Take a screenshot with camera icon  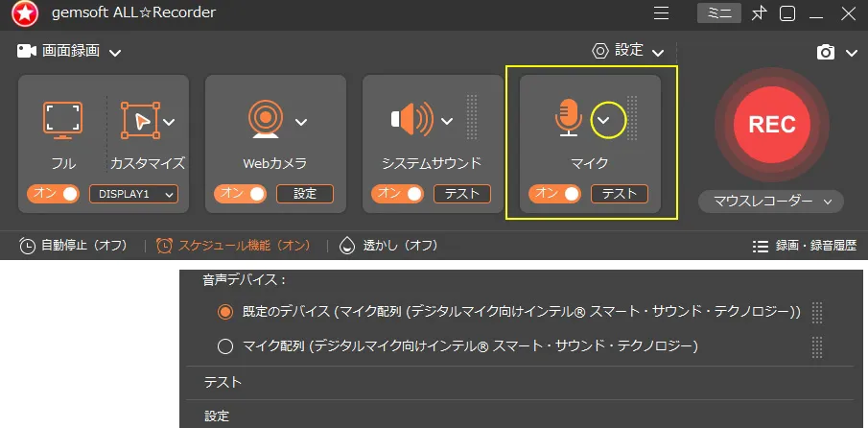826,52
